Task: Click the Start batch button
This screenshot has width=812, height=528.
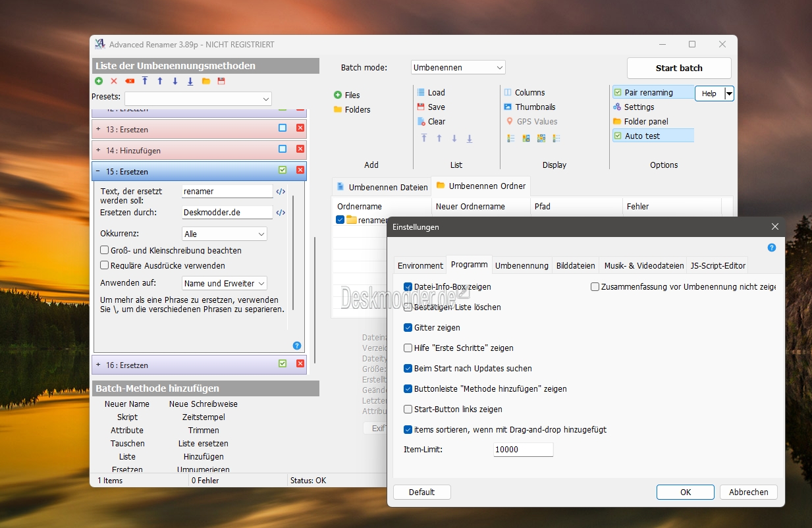Action: 679,68
